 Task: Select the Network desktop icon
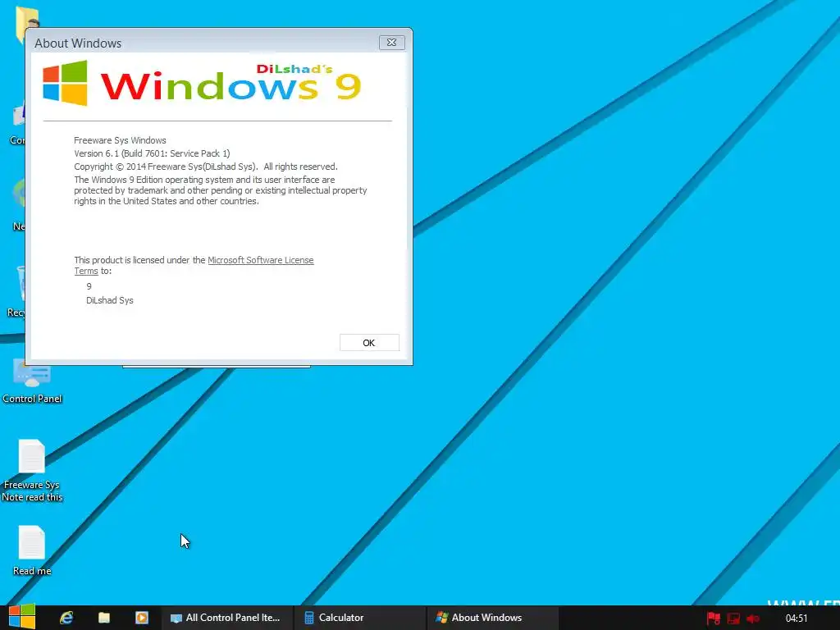(18, 205)
